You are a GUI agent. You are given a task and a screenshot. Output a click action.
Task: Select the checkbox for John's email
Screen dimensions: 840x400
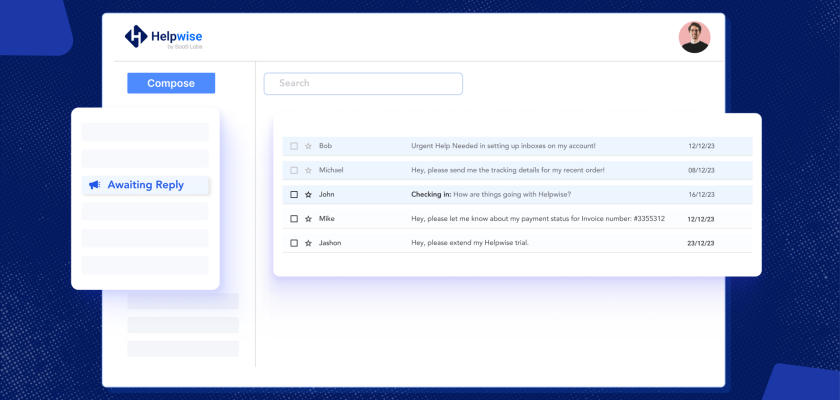click(x=294, y=194)
